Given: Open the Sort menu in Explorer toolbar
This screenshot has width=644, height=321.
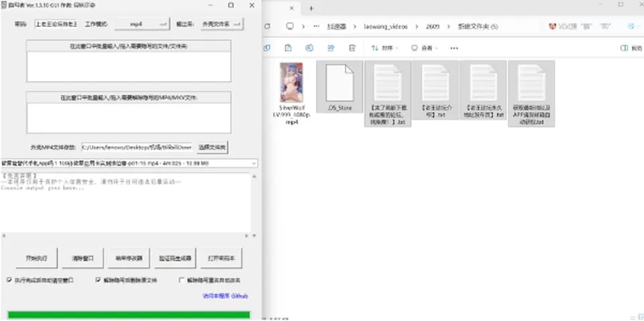Looking at the screenshot, I should [385, 48].
